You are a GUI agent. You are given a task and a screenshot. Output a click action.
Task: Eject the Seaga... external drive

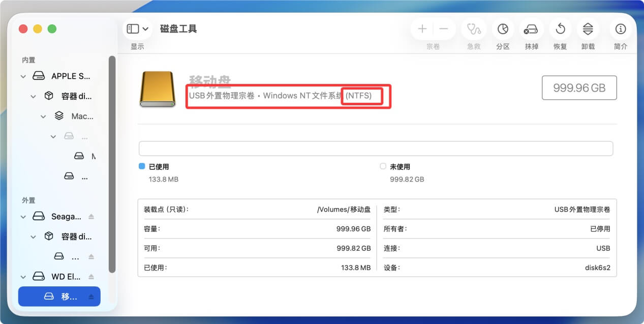point(90,216)
